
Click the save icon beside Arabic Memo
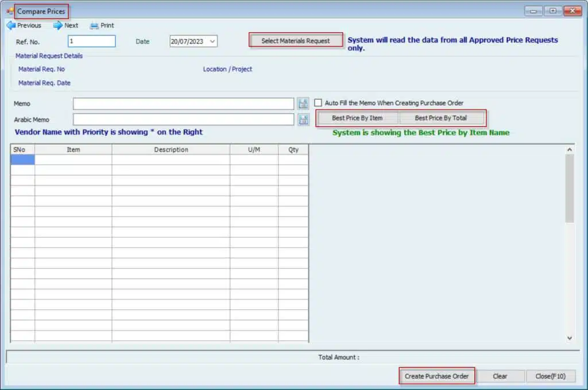point(303,119)
